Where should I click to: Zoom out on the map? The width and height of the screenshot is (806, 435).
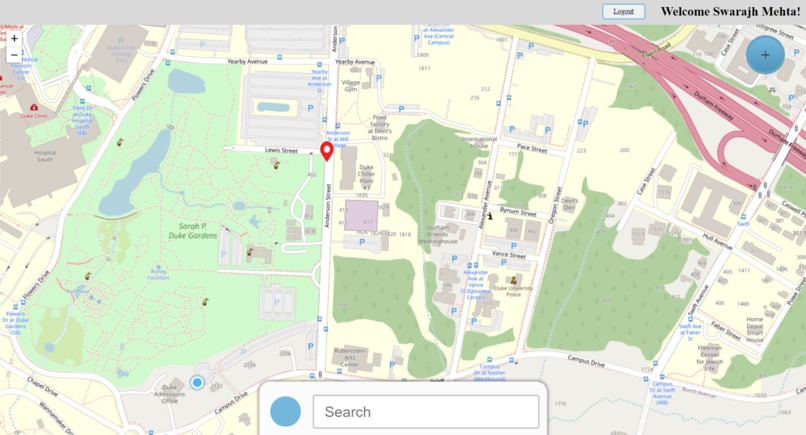pyautogui.click(x=14, y=55)
